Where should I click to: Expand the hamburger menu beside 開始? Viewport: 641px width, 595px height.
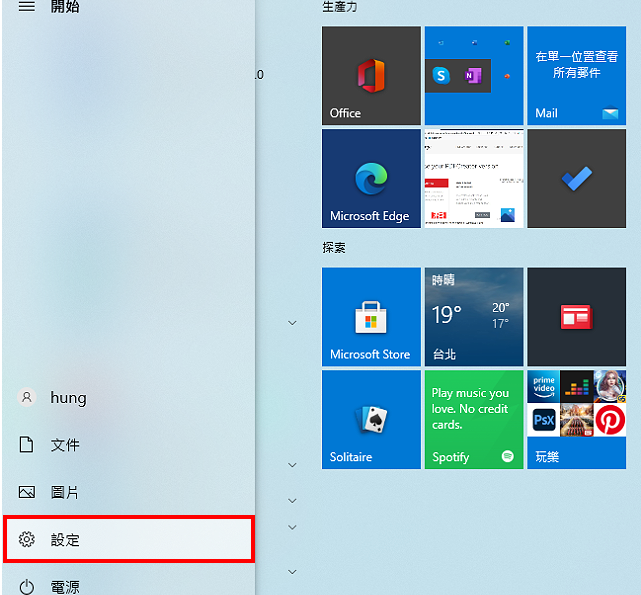click(27, 6)
